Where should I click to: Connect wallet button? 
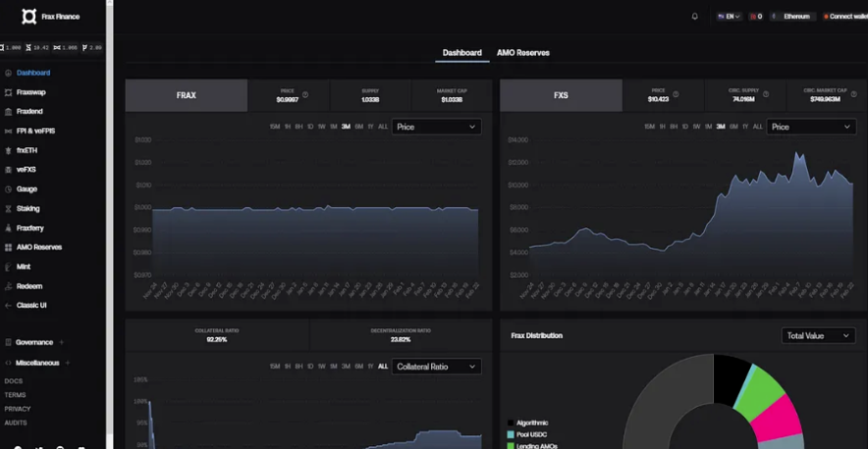click(845, 17)
